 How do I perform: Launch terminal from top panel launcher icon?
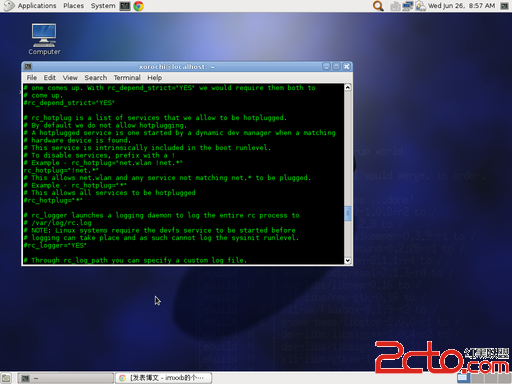tap(125, 6)
